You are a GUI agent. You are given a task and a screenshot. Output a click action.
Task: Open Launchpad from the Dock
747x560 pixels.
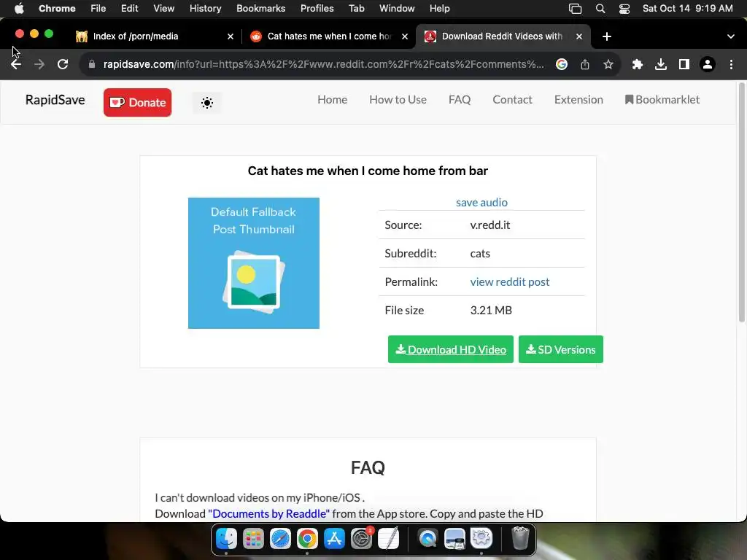pos(253,539)
